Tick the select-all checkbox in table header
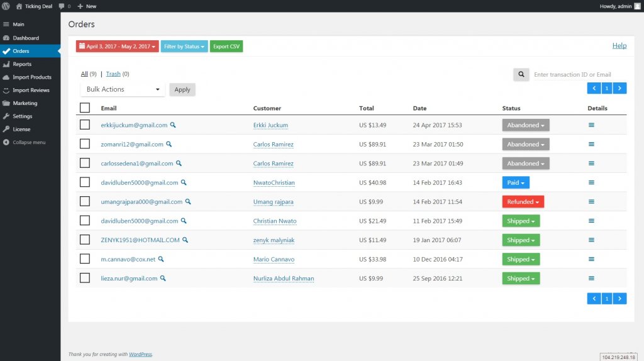Viewport: 644px width, 361px height. tap(85, 108)
